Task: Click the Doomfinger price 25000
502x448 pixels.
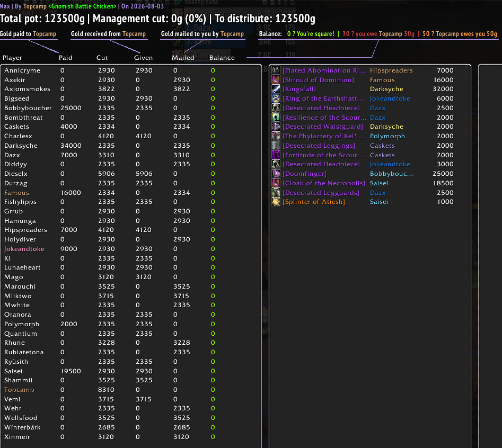Action: (x=443, y=174)
